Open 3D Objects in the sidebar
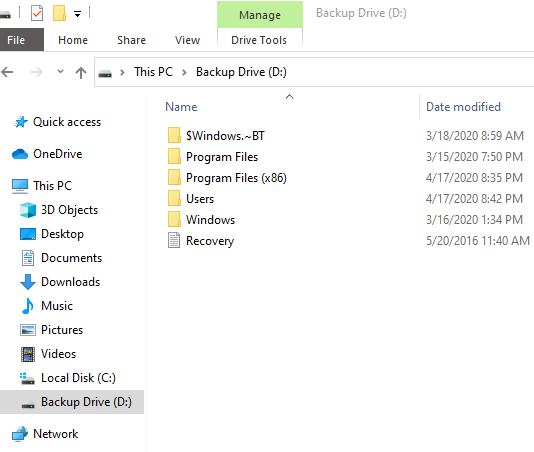This screenshot has width=534, height=452. click(x=69, y=210)
